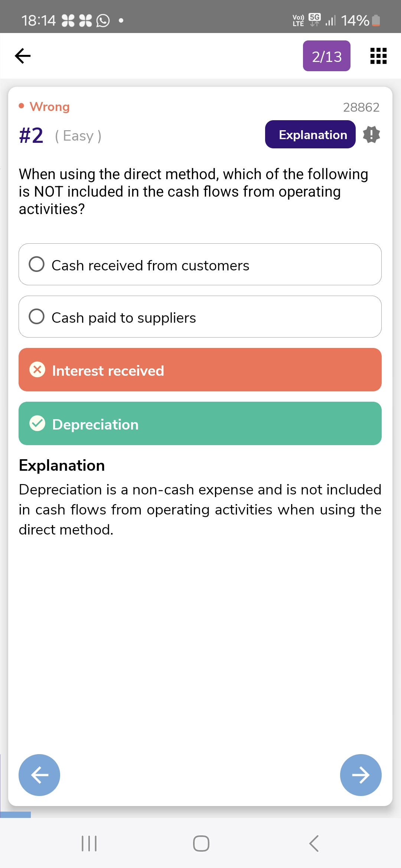Select 'Cash received from customers' radio option
The height and width of the screenshot is (868, 401).
[37, 264]
